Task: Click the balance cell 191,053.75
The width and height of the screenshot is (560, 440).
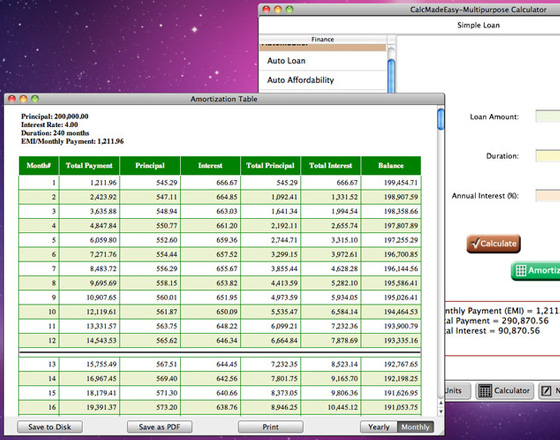Action: point(391,407)
